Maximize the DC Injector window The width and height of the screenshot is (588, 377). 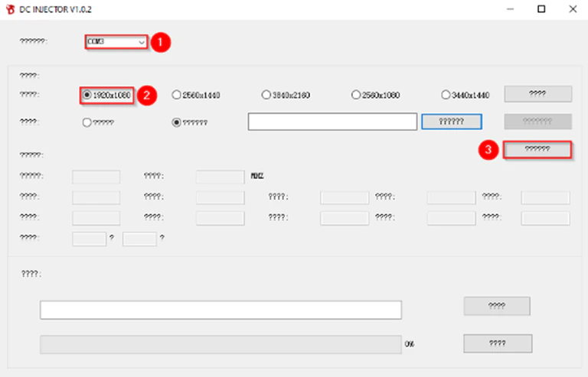pyautogui.click(x=541, y=9)
